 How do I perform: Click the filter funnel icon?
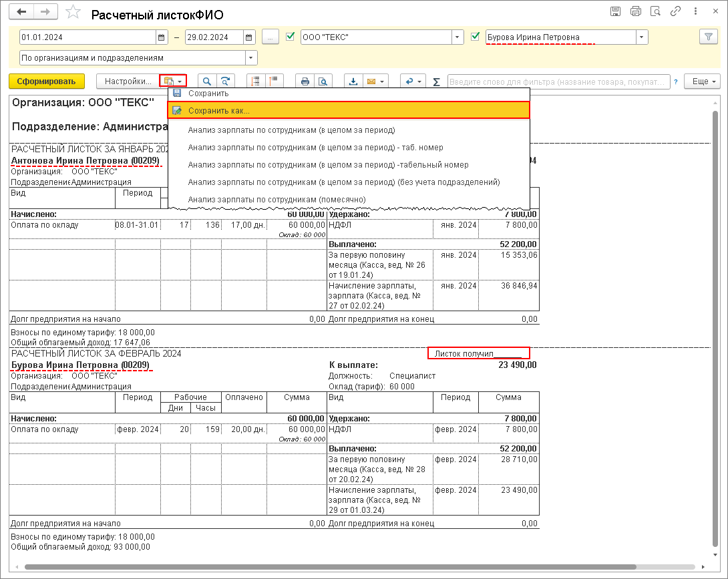click(707, 37)
